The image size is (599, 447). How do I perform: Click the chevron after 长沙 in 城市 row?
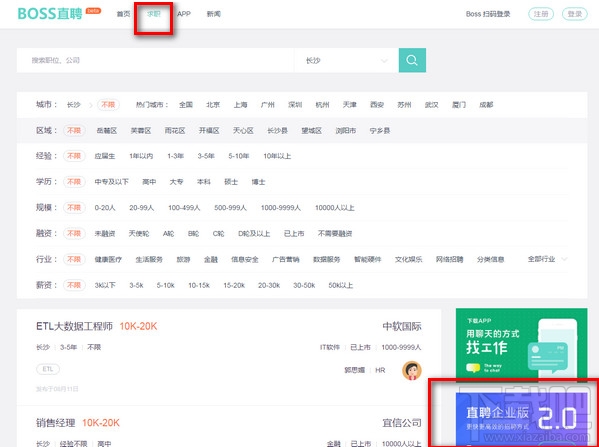pos(91,105)
